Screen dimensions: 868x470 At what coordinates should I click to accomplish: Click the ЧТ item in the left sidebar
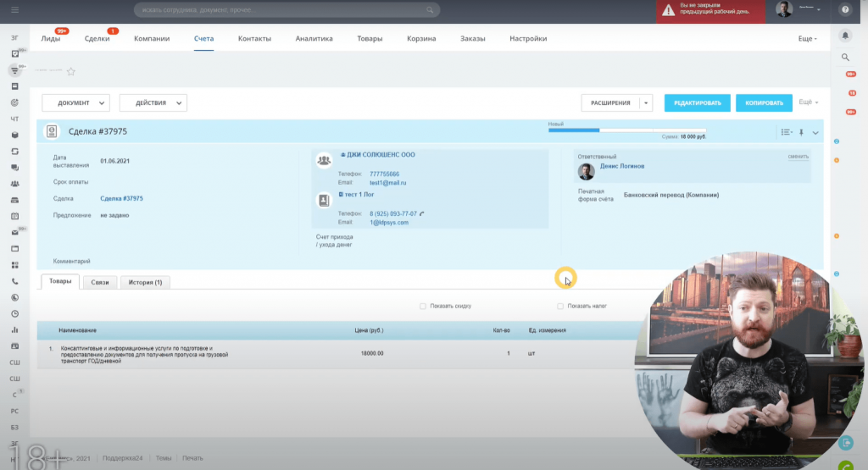pos(15,119)
